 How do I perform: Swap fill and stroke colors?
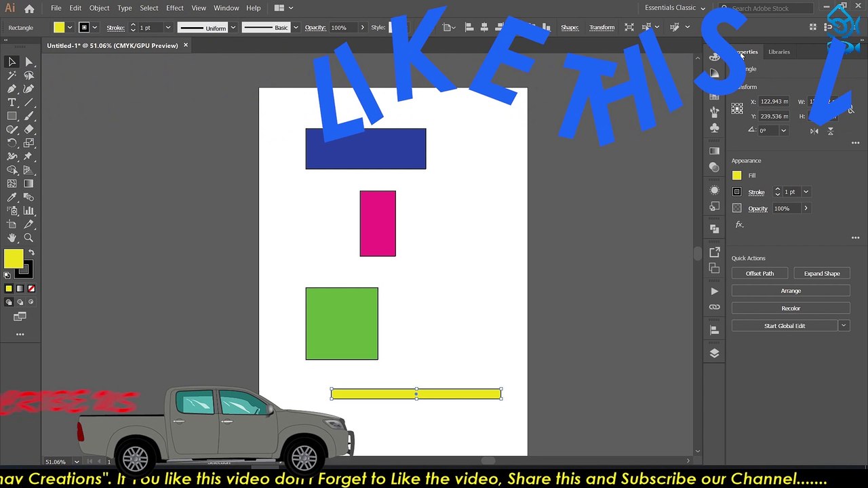point(31,253)
